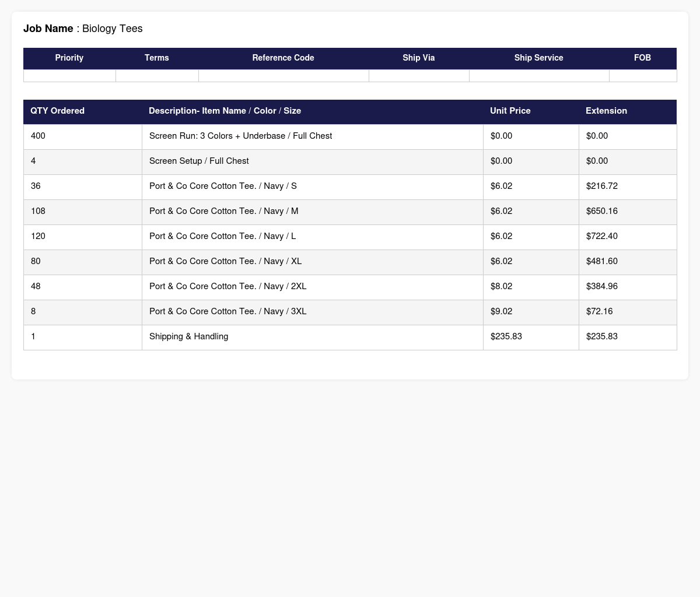This screenshot has height=597, width=700.
Task: Click the $9.02 unit price
Action: [502, 311]
